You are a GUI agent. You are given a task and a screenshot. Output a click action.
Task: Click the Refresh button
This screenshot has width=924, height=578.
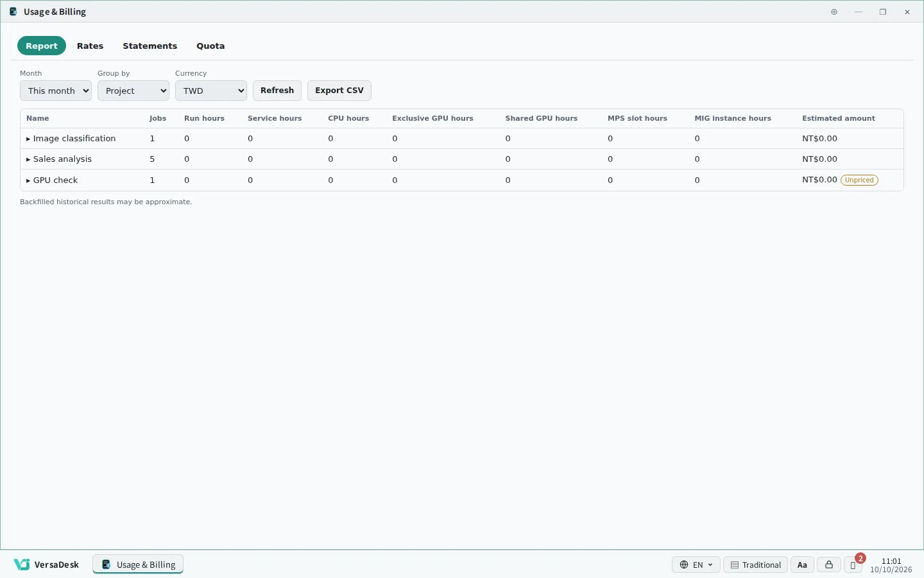277,91
